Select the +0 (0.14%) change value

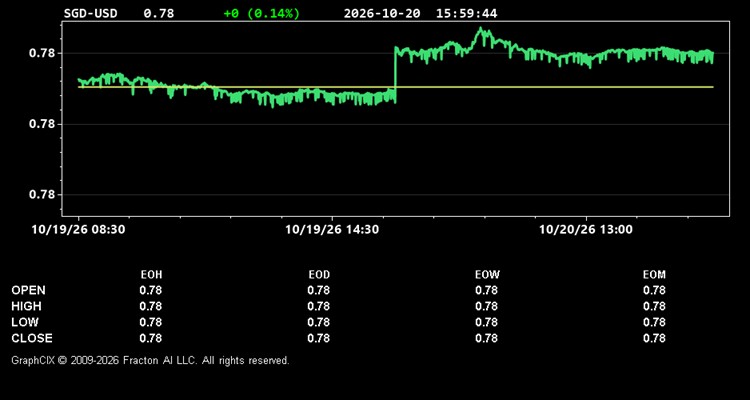click(262, 13)
